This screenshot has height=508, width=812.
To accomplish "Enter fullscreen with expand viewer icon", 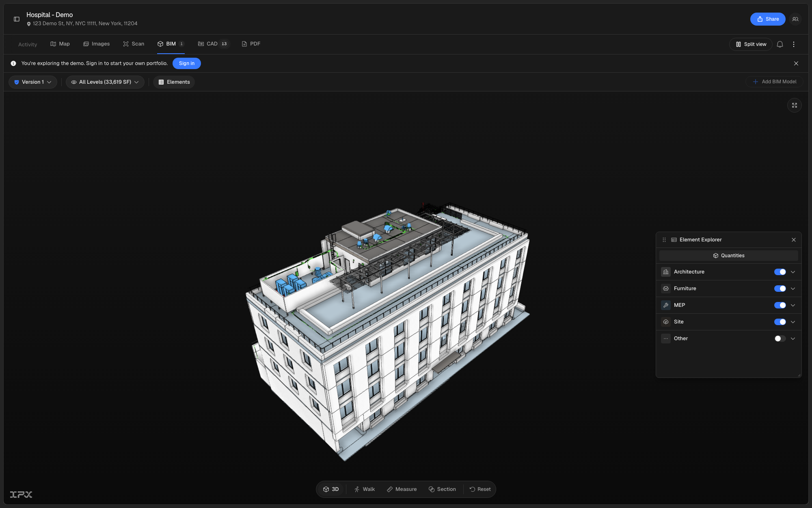I will 795,105.
